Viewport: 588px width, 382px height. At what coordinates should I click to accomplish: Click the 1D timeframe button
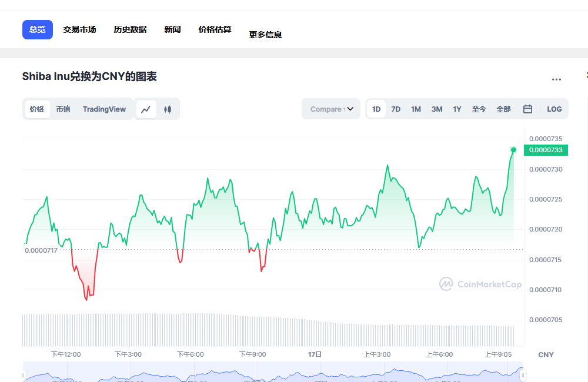point(376,109)
